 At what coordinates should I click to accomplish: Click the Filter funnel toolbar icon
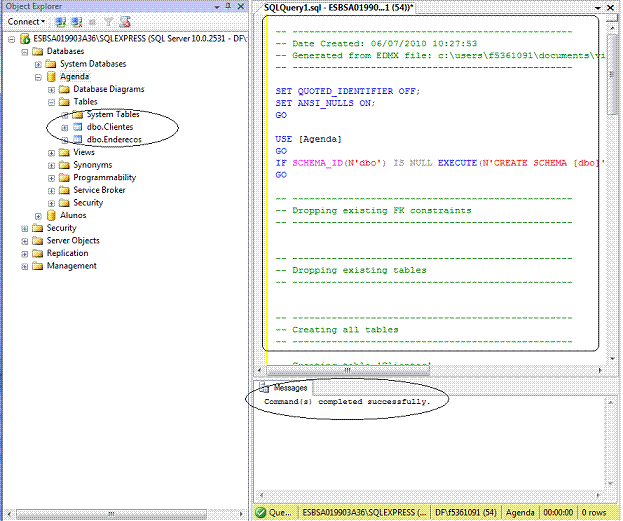tap(108, 22)
